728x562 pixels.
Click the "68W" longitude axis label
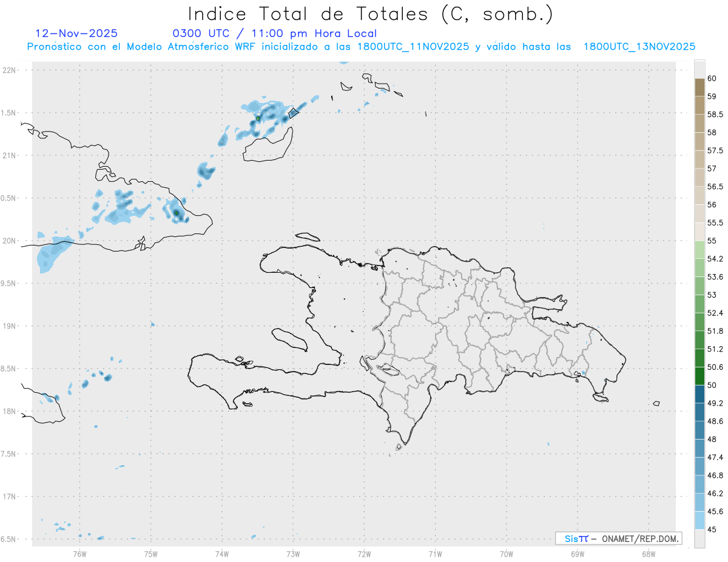[649, 554]
